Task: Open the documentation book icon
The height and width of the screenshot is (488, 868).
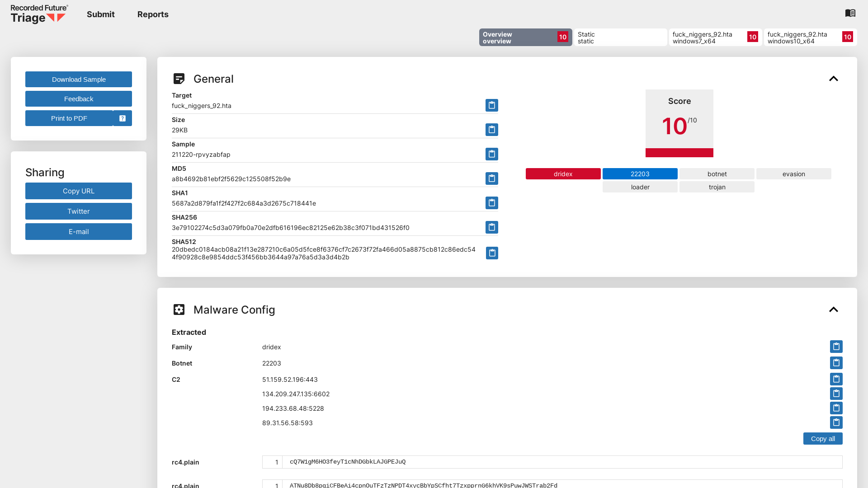Action: (850, 13)
